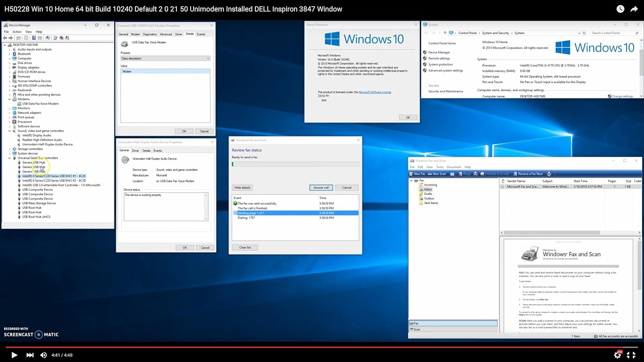Share the video
Screen dimensions: 644x362
[634, 9]
